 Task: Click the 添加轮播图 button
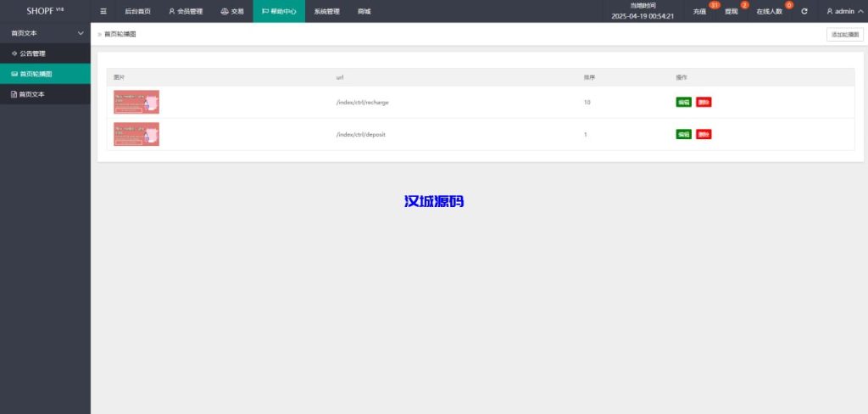click(844, 35)
